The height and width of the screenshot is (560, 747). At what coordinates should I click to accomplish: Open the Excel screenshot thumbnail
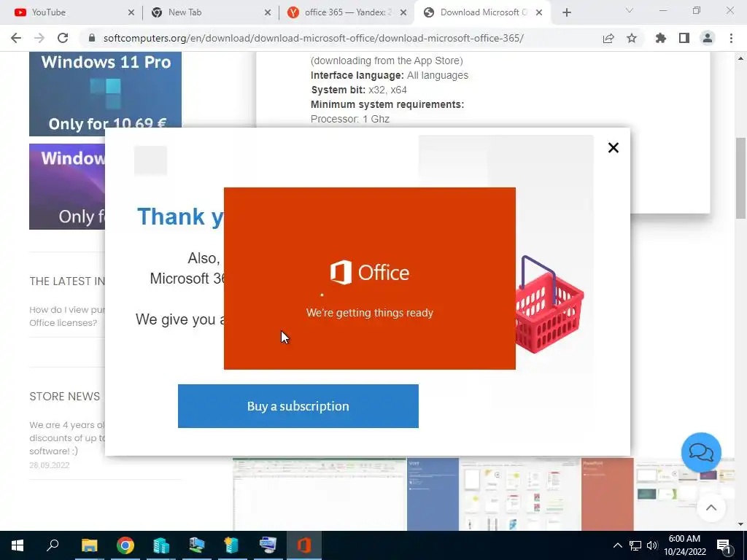pos(320,494)
